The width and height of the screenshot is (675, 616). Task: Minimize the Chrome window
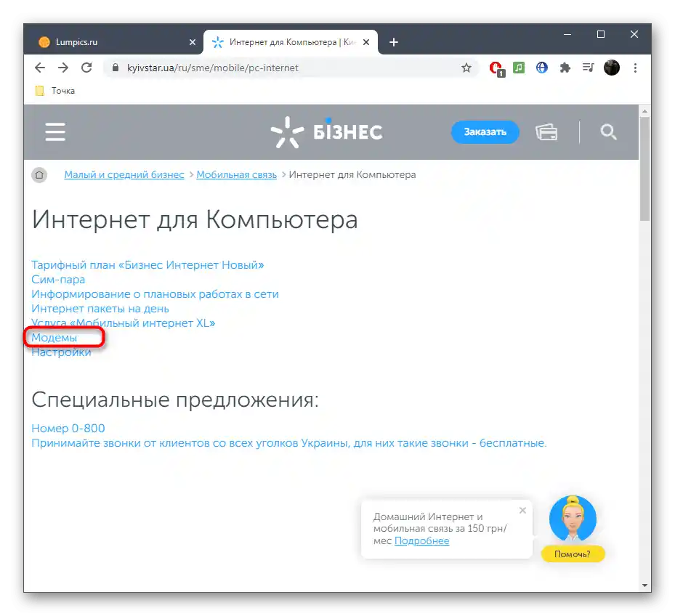tap(567, 34)
